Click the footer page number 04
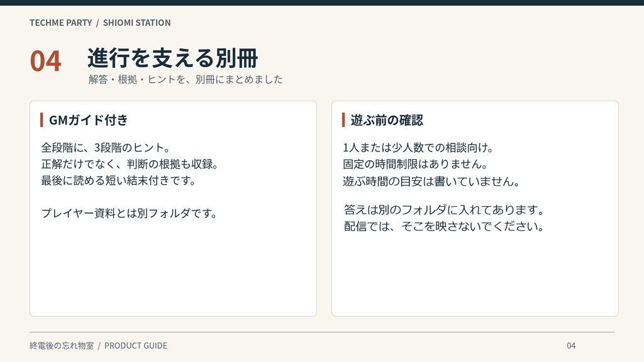The image size is (644, 362). [x=571, y=346]
